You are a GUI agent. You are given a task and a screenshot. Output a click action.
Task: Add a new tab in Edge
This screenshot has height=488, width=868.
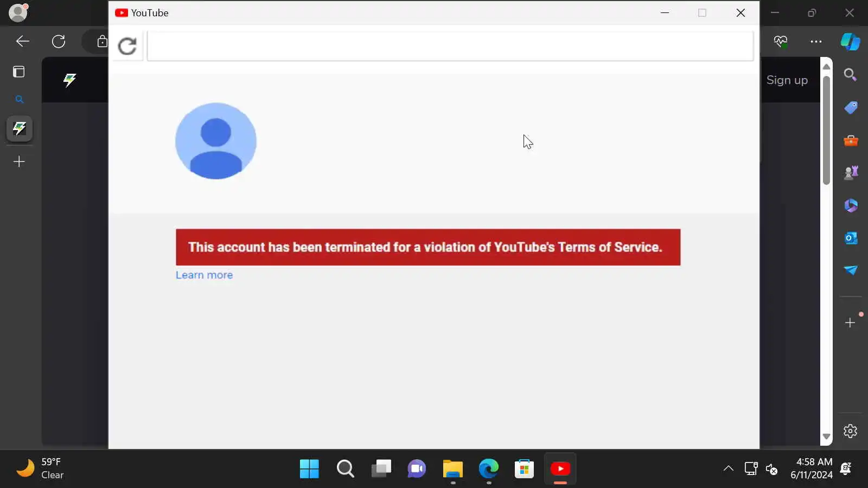19,162
